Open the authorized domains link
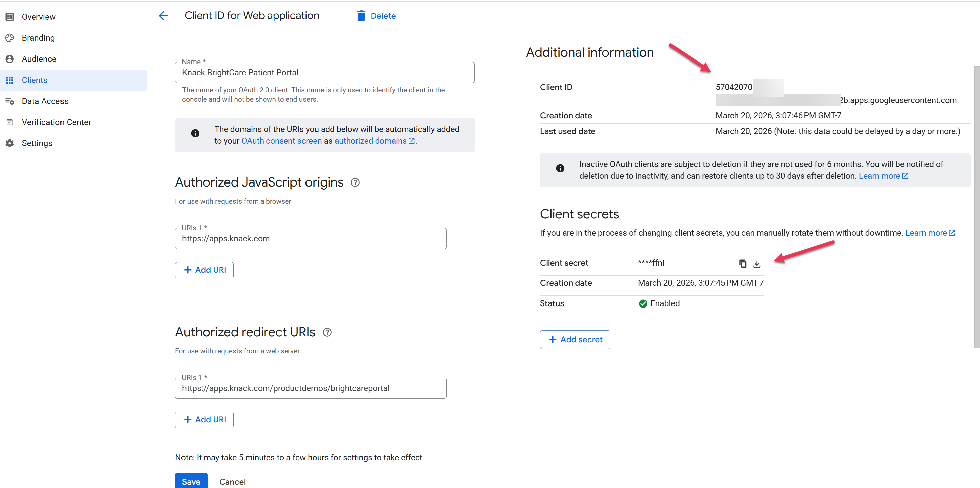 point(371,141)
